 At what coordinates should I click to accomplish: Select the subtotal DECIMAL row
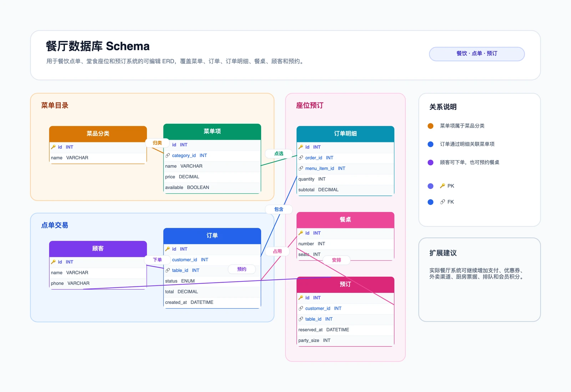point(345,190)
